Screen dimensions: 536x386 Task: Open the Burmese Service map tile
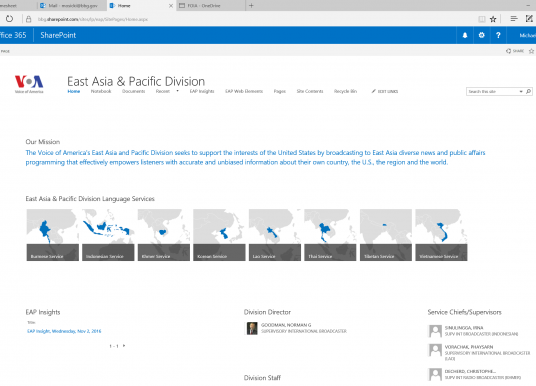click(x=53, y=235)
